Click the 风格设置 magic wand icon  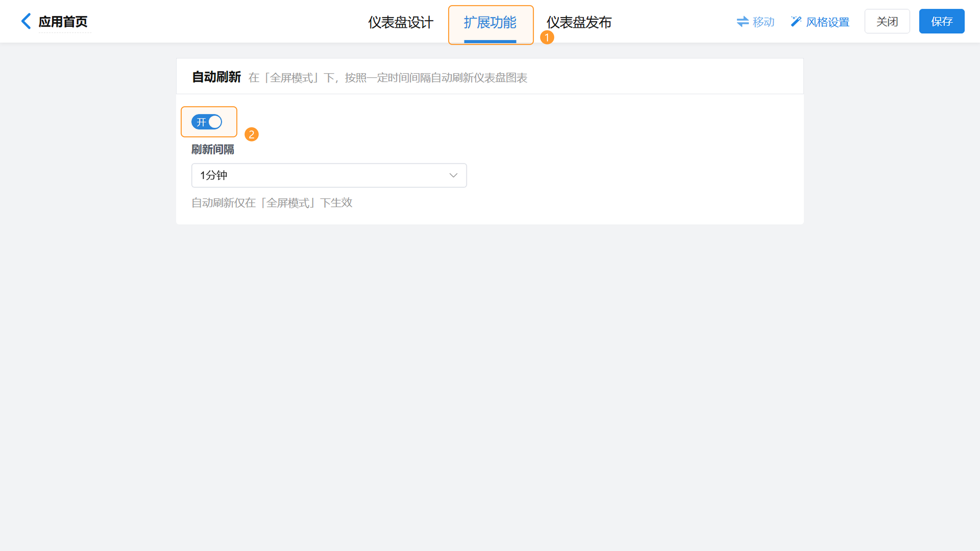click(796, 21)
